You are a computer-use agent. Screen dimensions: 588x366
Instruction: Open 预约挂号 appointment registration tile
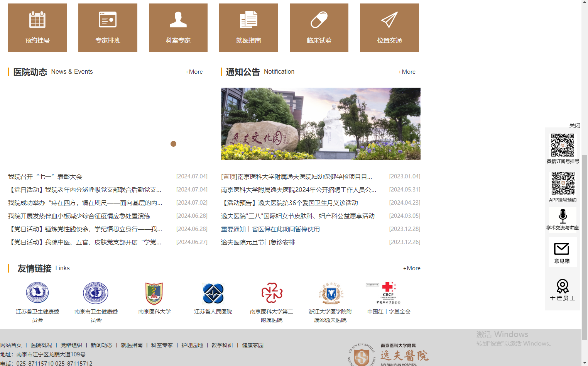point(37,28)
